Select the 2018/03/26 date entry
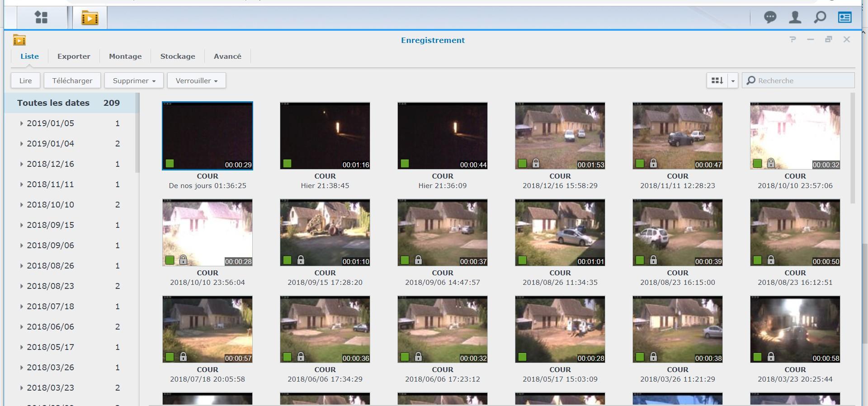Screen dimensions: 868x406 tap(69, 368)
